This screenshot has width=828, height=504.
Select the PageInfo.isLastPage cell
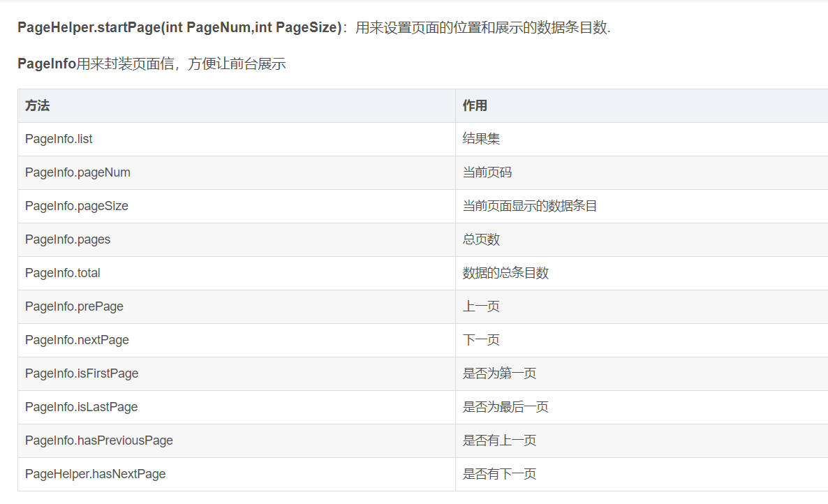pyautogui.click(x=237, y=408)
